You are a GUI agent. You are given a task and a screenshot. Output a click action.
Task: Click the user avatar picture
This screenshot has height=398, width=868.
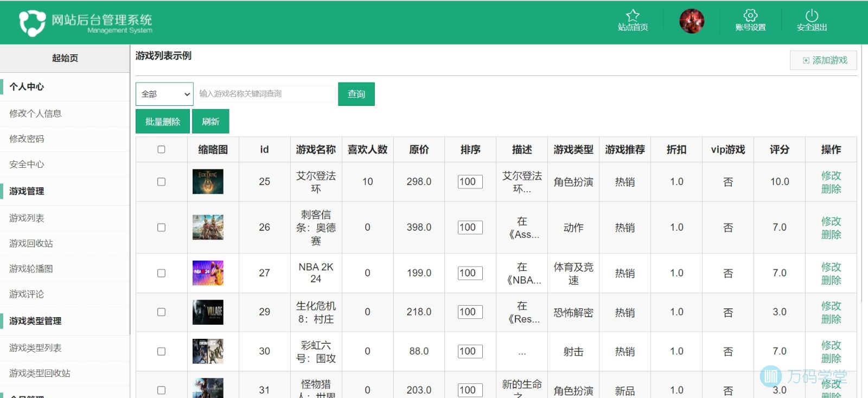[x=692, y=22]
